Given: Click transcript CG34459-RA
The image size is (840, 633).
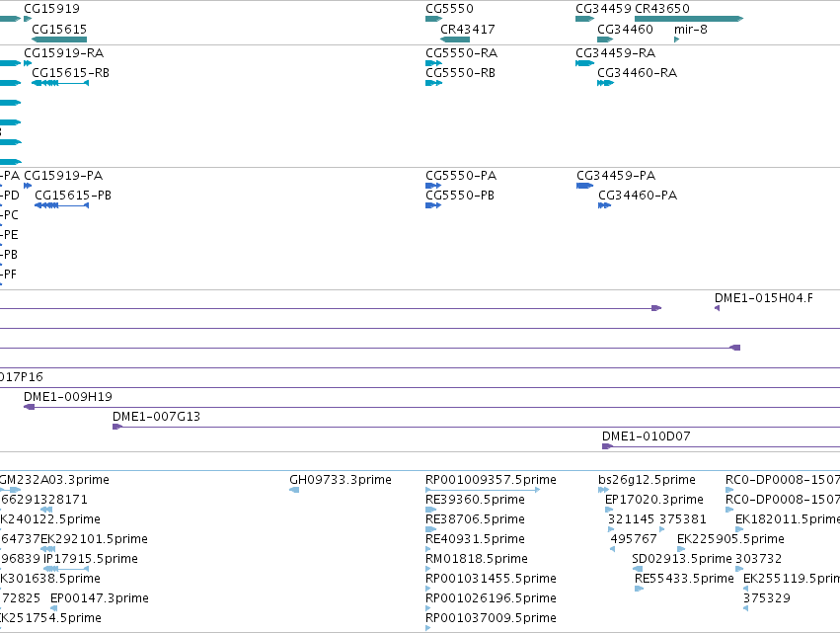Looking at the screenshot, I should [616, 53].
